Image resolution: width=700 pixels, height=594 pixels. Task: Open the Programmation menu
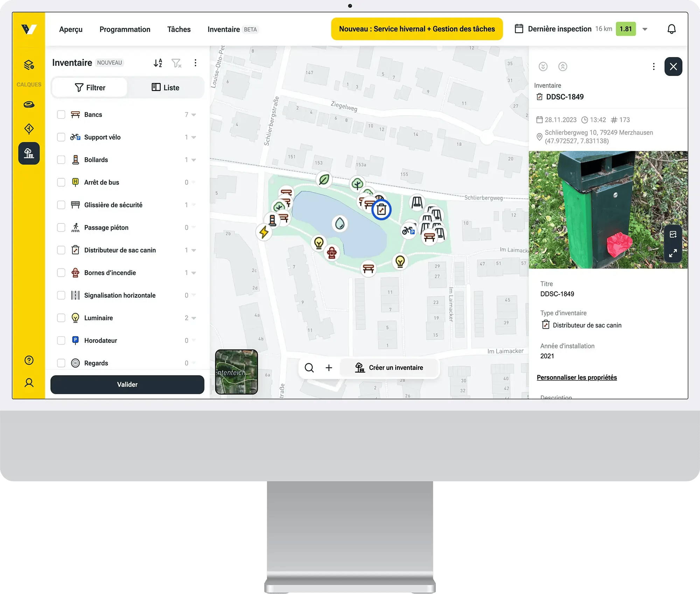[x=125, y=29]
